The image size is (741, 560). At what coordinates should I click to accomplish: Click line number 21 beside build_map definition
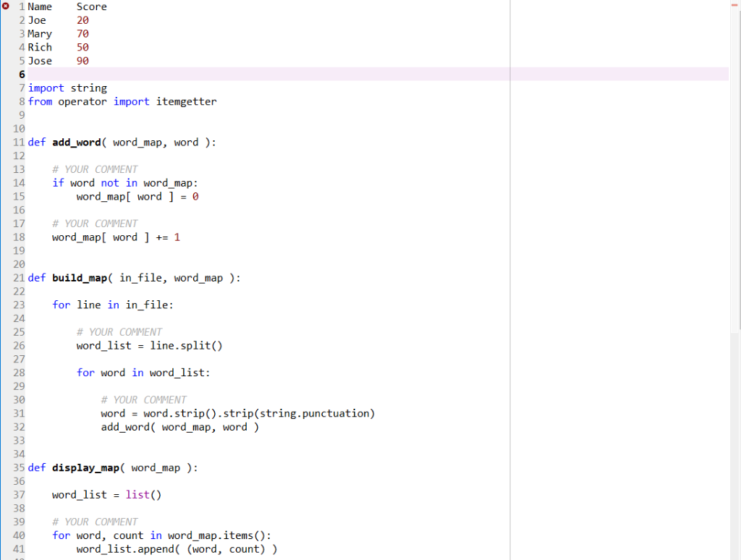coord(18,278)
